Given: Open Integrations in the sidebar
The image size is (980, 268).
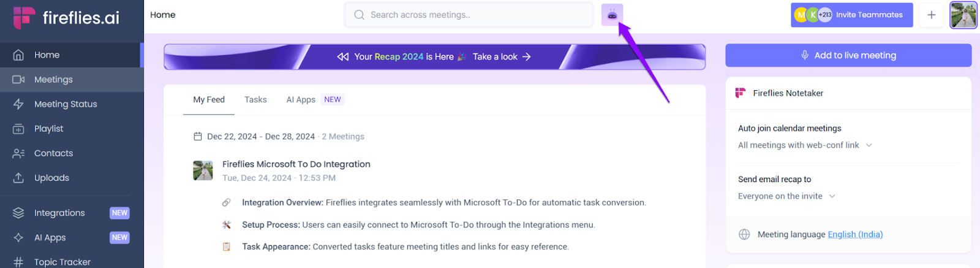Looking at the screenshot, I should 59,213.
